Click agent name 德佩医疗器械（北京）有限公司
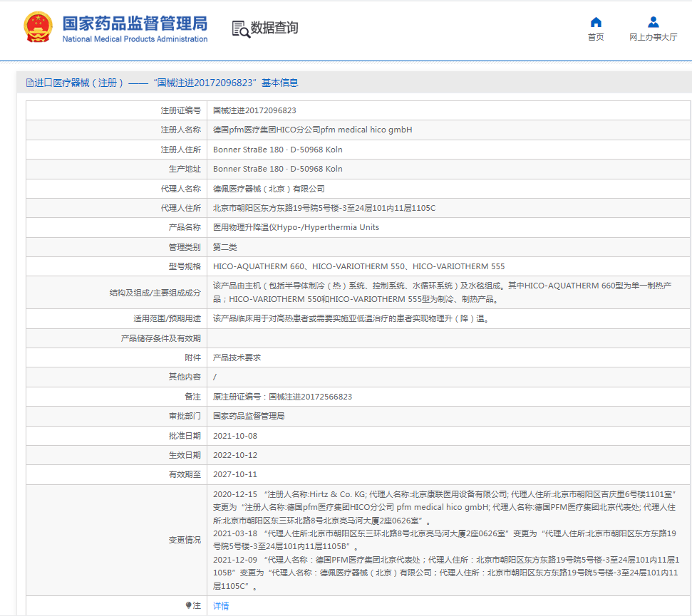692x616 pixels. point(269,189)
